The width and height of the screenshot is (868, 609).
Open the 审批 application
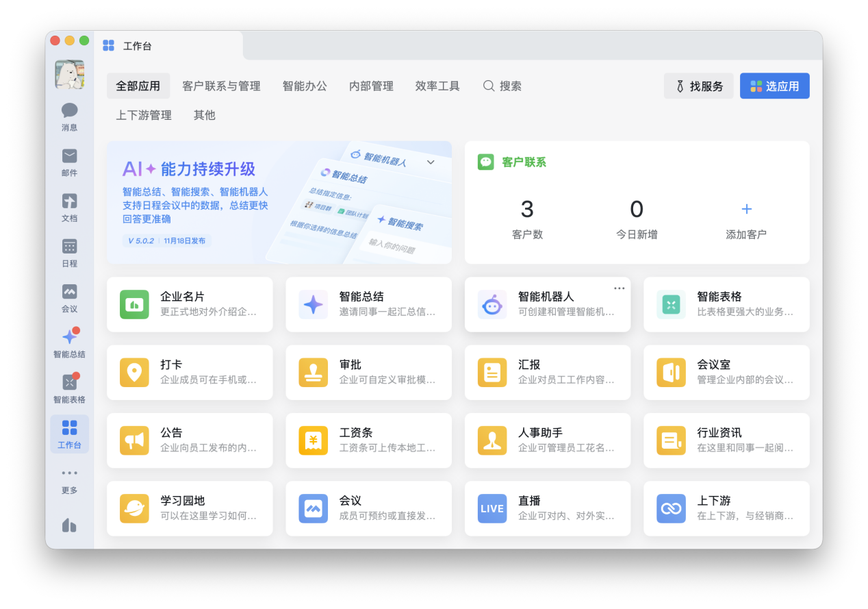click(x=368, y=372)
